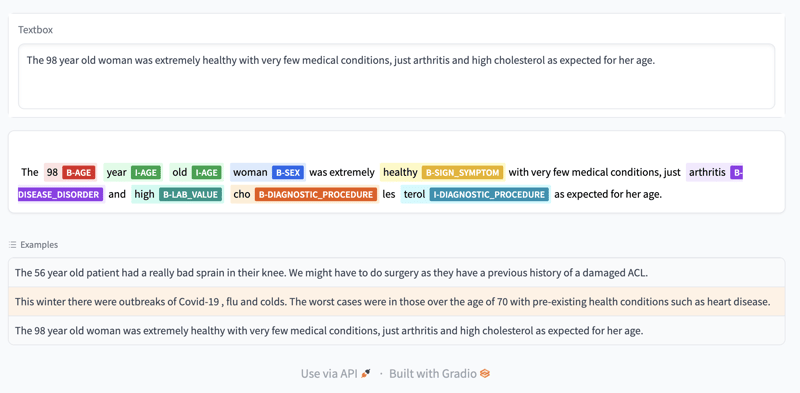Focus the Textbox input area
Image resolution: width=800 pixels, height=393 pixels.
tap(396, 76)
